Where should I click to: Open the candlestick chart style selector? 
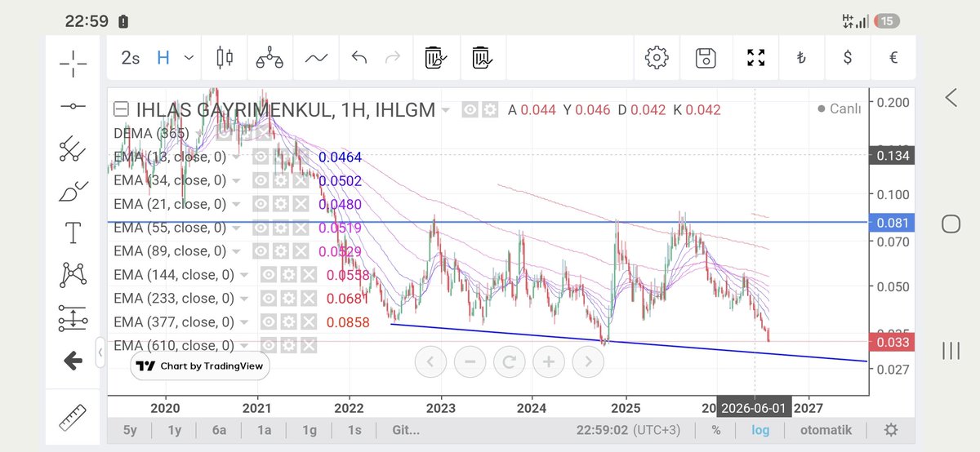(x=224, y=58)
